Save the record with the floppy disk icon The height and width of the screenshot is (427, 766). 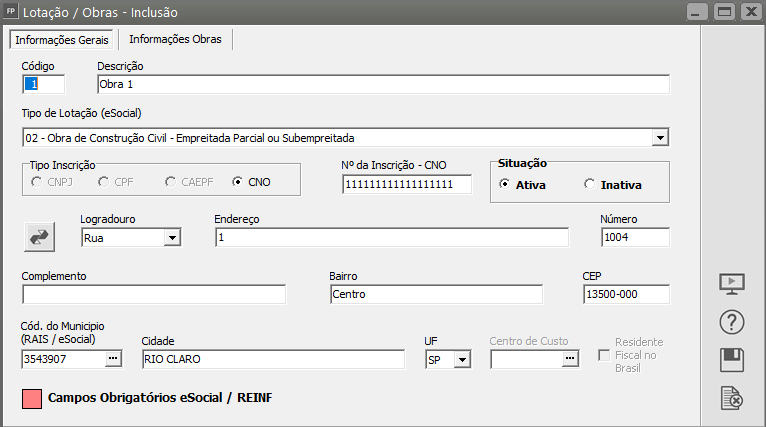point(733,360)
